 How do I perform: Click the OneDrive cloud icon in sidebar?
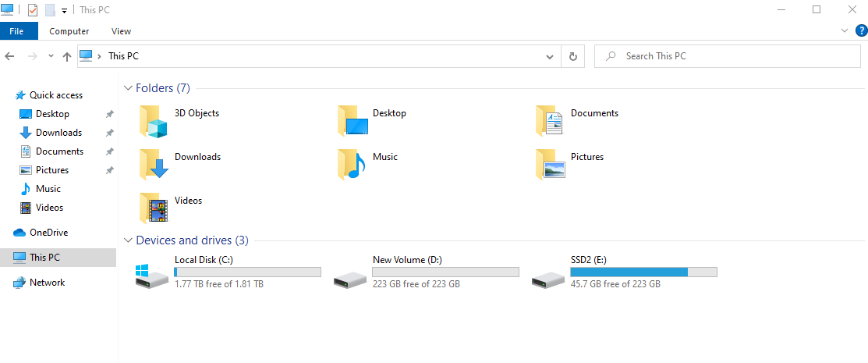[20, 233]
